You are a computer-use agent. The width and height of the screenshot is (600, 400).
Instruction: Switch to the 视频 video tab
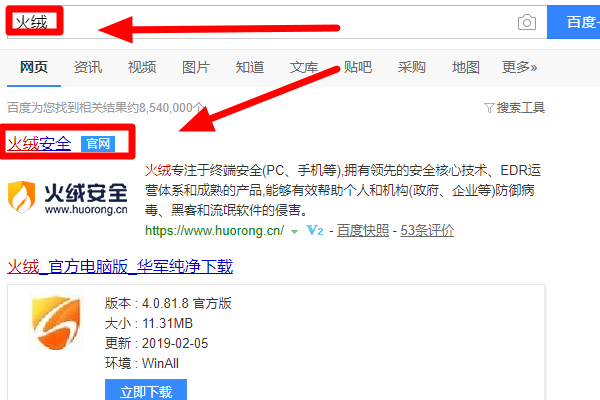142,67
